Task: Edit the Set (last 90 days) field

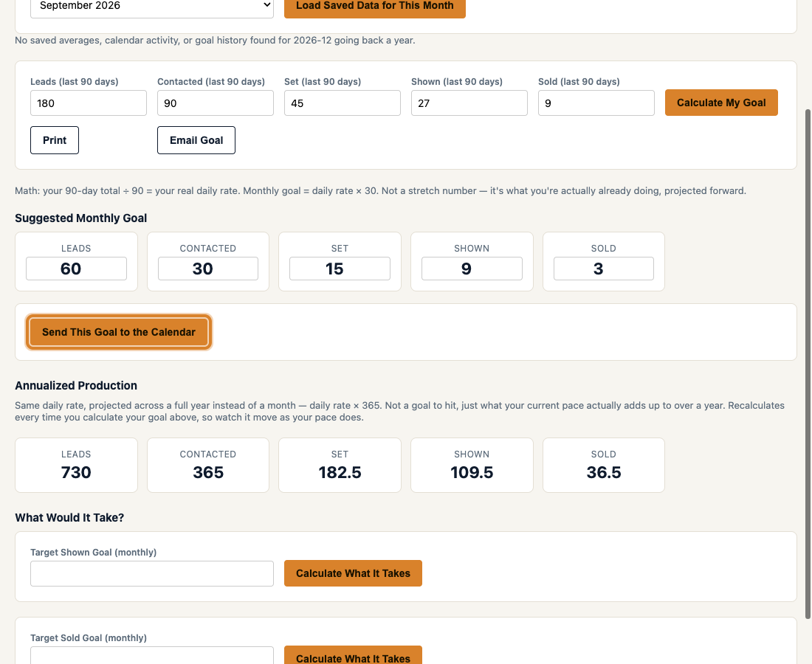Action: (x=343, y=103)
